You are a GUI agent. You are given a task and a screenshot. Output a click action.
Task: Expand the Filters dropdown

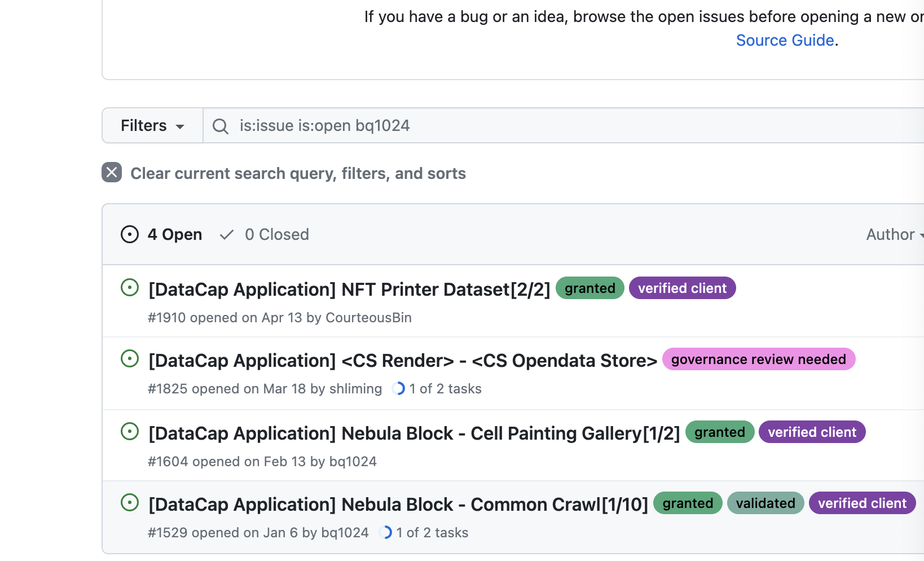tap(152, 125)
